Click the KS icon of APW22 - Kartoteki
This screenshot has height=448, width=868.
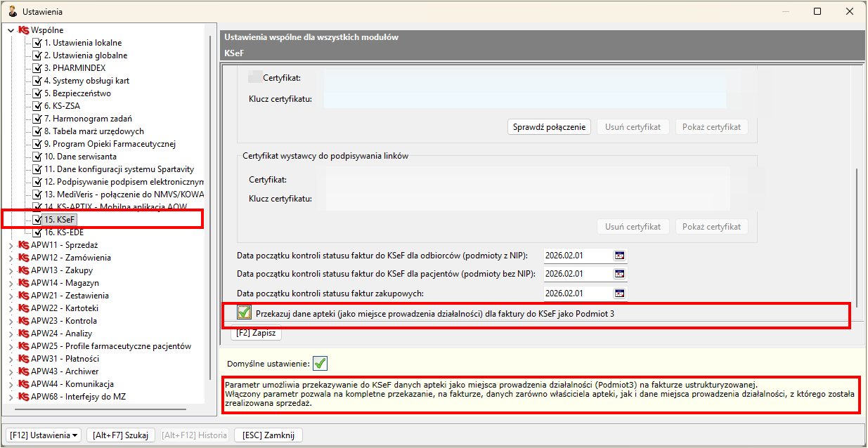pos(24,308)
